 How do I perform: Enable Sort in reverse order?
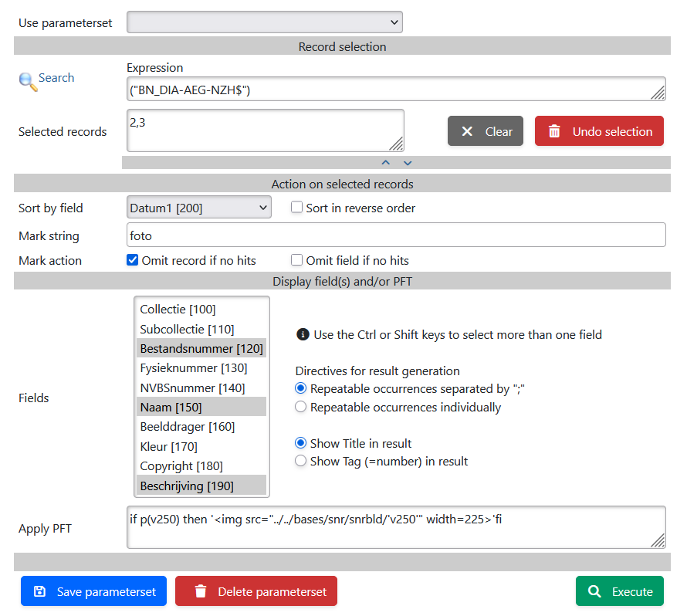pos(296,208)
